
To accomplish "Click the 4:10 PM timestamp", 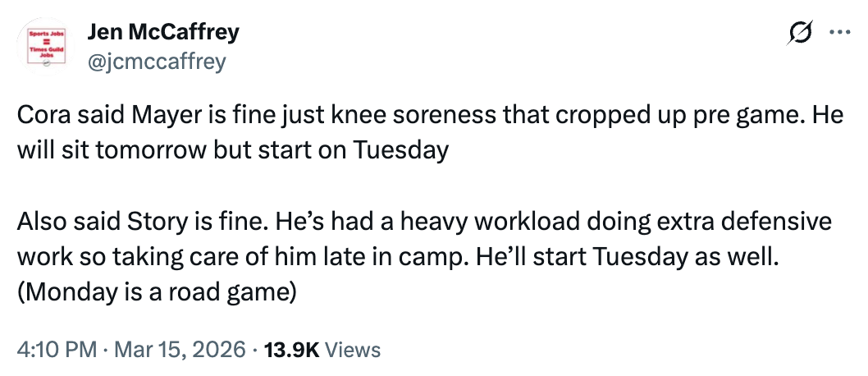I will tap(56, 350).
